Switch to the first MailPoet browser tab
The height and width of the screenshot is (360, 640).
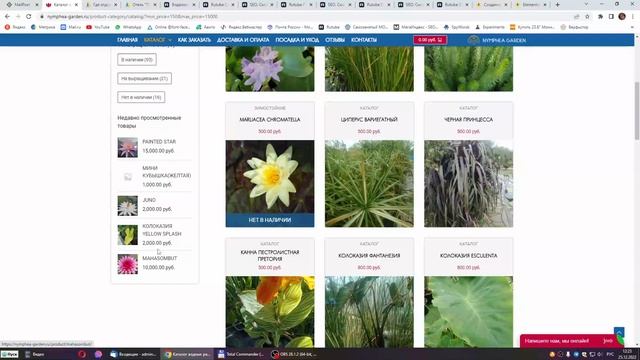(22, 4)
